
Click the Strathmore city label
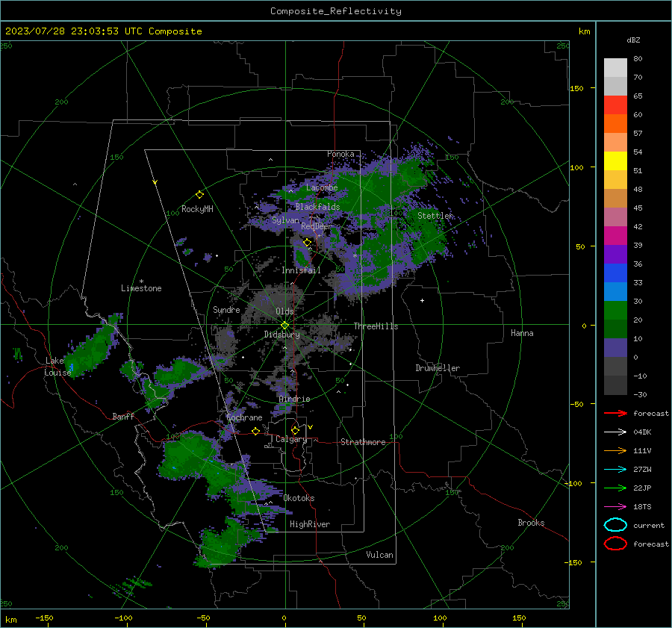click(x=363, y=442)
